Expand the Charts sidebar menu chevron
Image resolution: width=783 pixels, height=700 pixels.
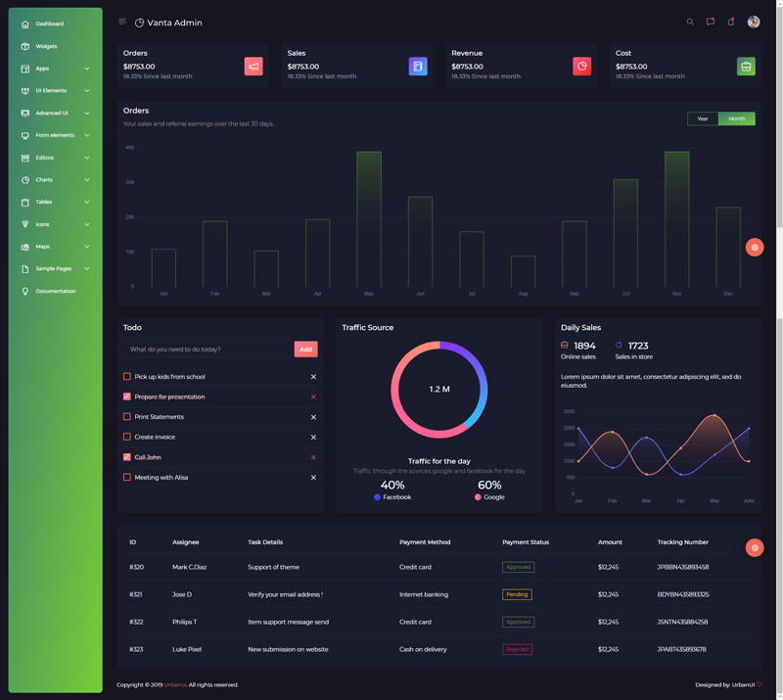point(87,180)
